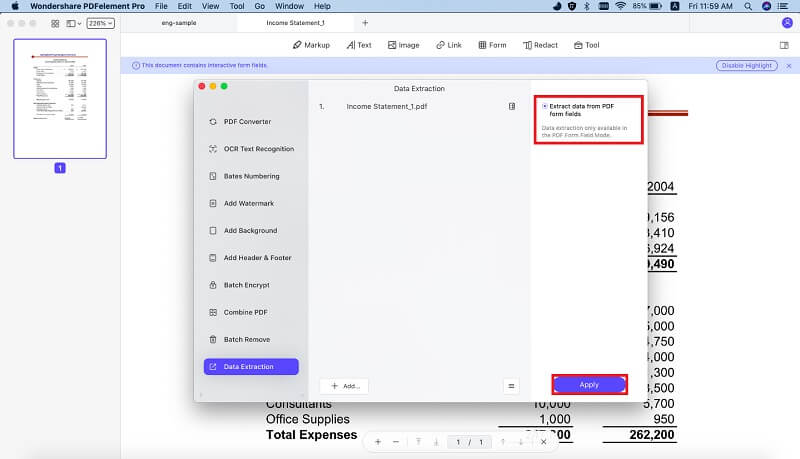Open the user account avatar
Screen dimensions: 800x459
click(x=787, y=23)
